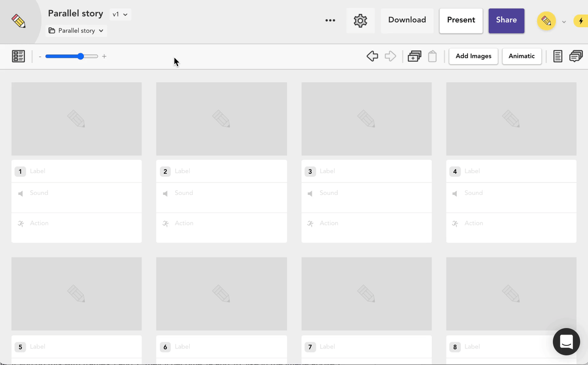Open the three-dot more options menu
This screenshot has height=365, width=588.
pos(330,20)
